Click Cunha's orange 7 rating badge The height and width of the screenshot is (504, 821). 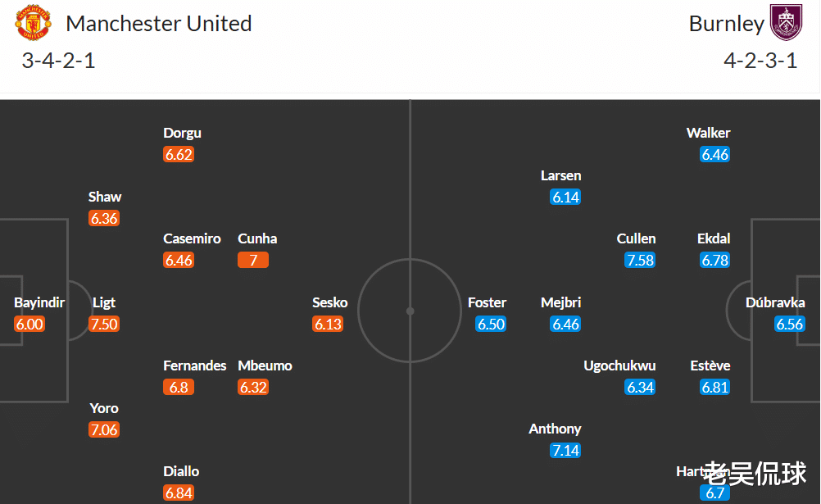pyautogui.click(x=253, y=261)
